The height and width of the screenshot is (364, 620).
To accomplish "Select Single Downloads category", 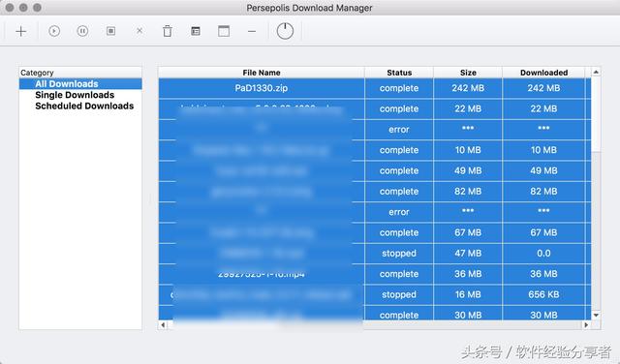I will (80, 95).
